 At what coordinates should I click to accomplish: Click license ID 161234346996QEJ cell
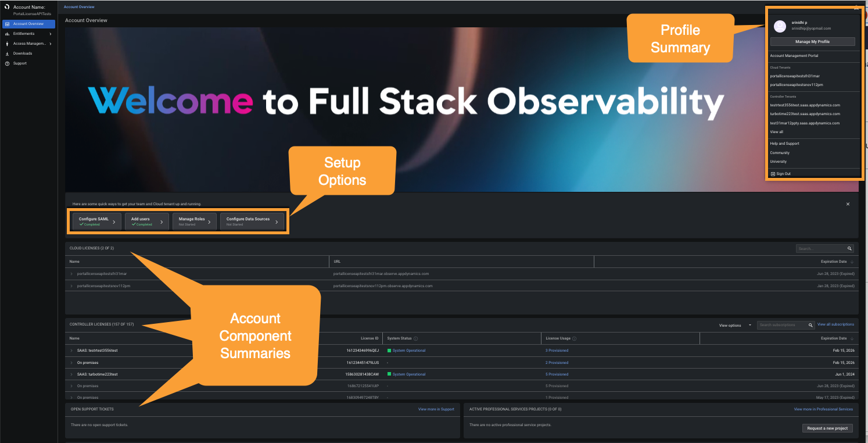point(363,351)
